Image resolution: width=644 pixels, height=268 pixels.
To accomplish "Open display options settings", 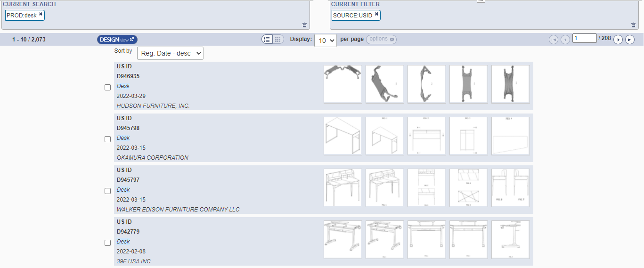I will (381, 39).
